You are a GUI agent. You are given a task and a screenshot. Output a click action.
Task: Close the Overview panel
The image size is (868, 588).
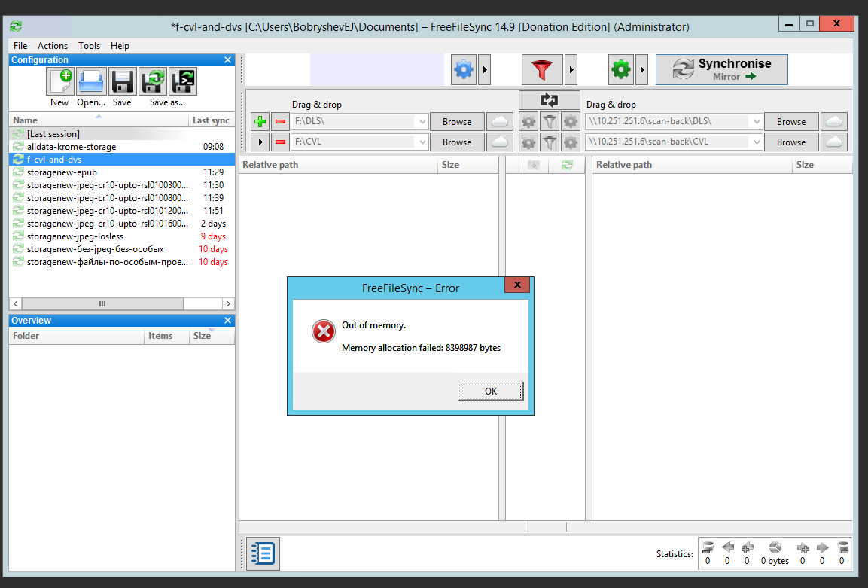click(227, 321)
